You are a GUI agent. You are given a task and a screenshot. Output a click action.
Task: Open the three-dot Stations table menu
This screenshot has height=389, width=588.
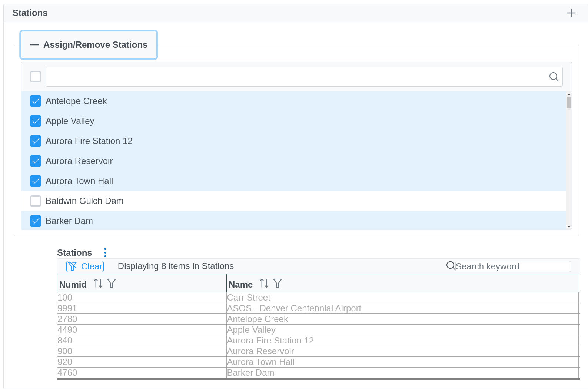coord(105,252)
